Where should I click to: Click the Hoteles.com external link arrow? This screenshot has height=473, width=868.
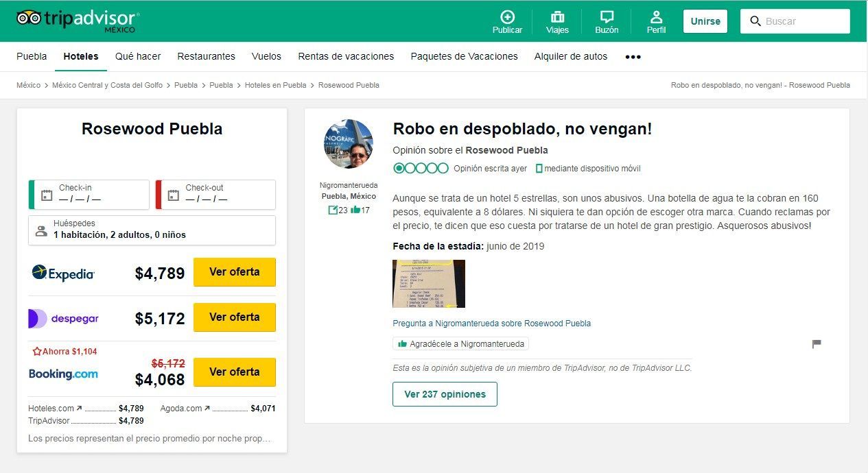point(79,408)
